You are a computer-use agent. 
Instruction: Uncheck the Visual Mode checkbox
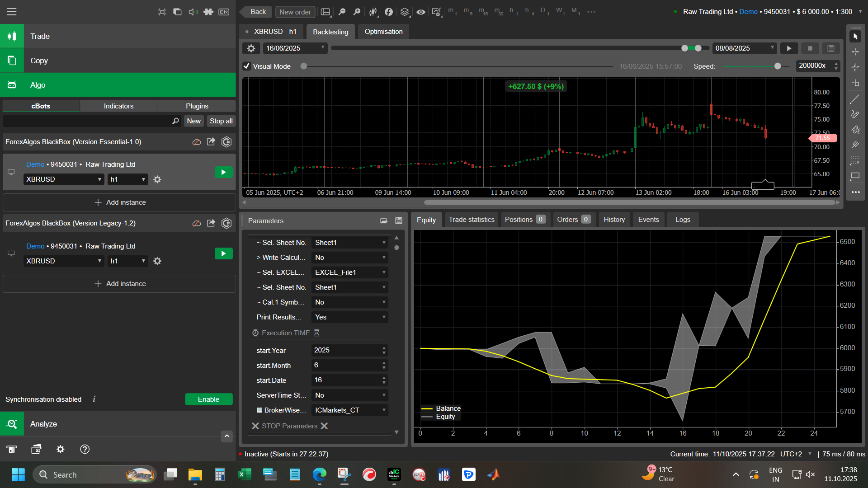tap(247, 66)
